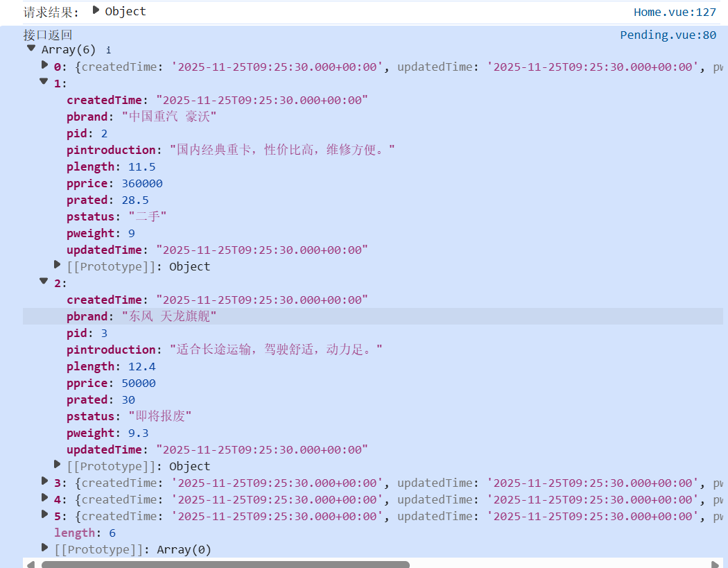This screenshot has height=568, width=728.
Task: Expand the Prototype Array(0) entry
Action: 44,548
